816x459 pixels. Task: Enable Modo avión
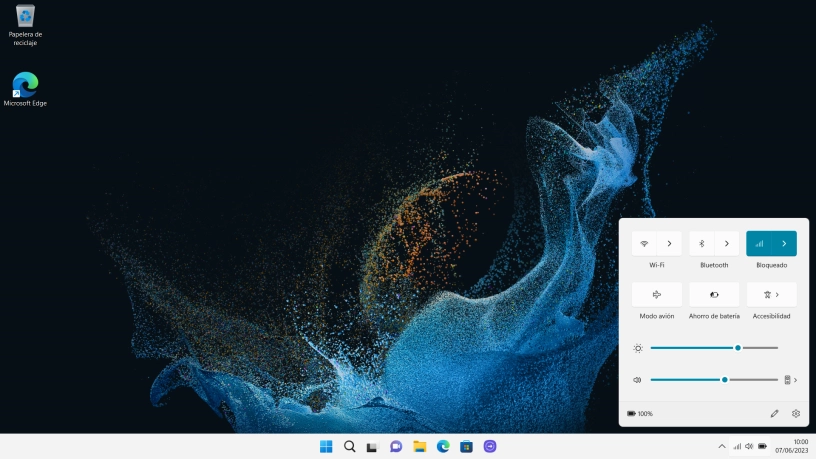click(x=657, y=295)
